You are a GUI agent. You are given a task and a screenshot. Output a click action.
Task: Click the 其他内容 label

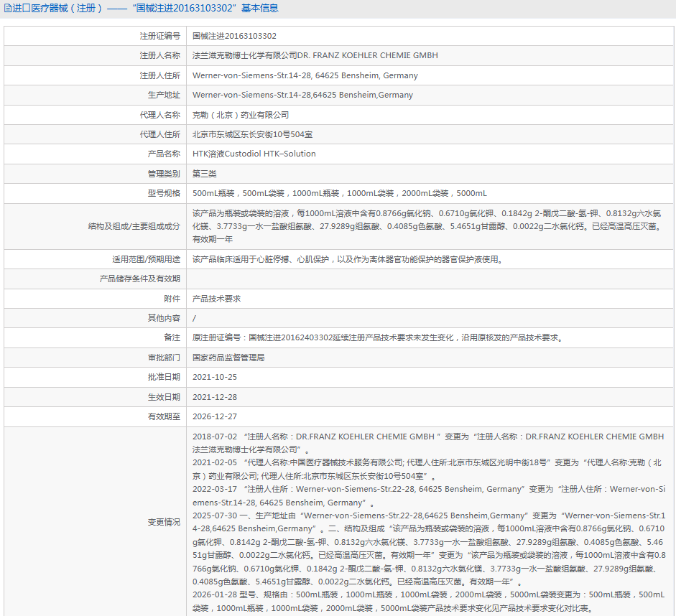164,318
